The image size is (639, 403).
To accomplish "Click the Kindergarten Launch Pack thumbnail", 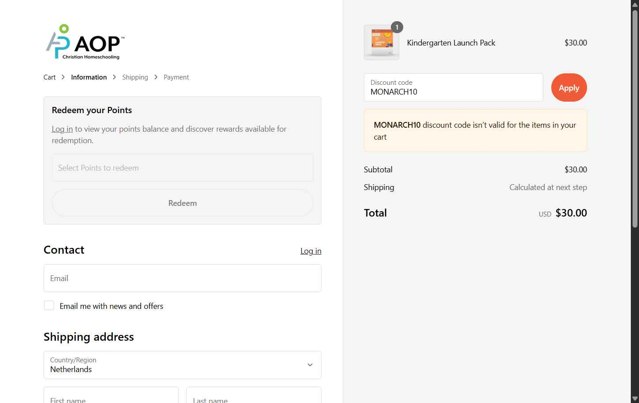I will click(x=381, y=42).
